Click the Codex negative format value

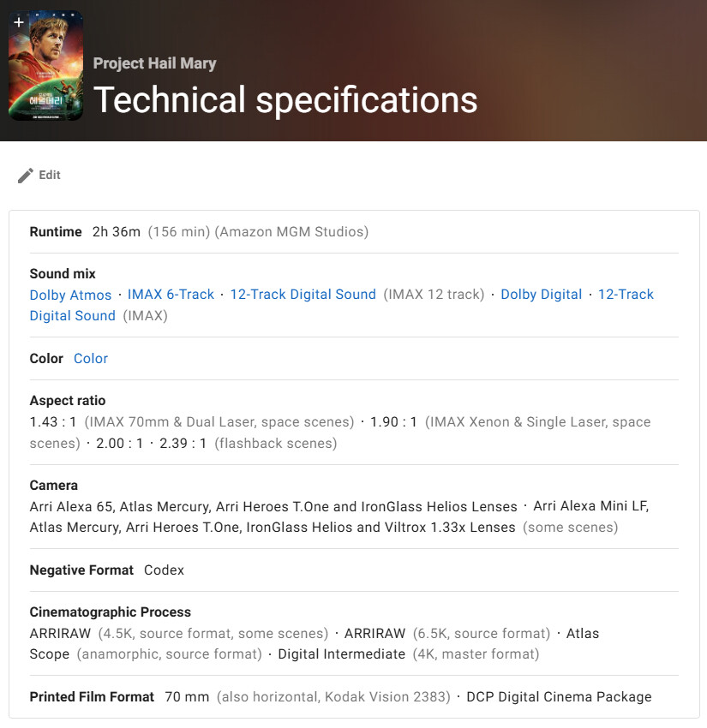164,570
